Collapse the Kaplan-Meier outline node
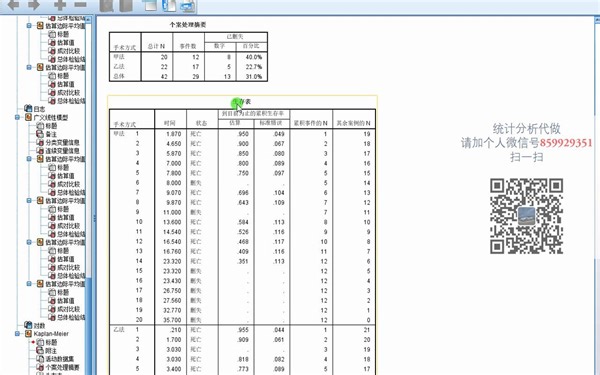 tap(18, 334)
